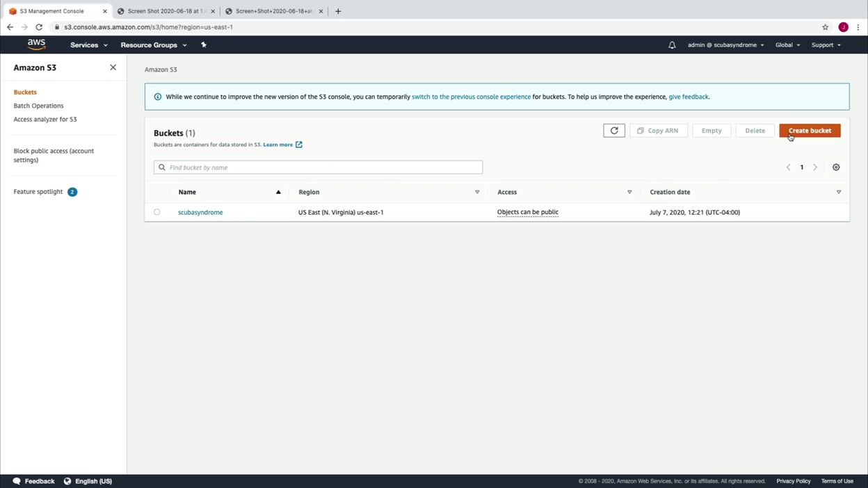Open the Global region dropdown

tap(787, 45)
